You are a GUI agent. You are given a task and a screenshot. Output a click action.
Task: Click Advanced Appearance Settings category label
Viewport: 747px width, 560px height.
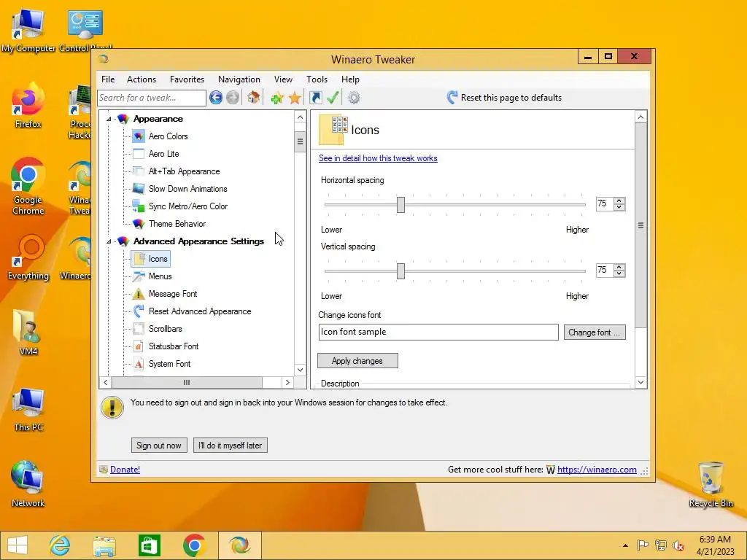[198, 241]
